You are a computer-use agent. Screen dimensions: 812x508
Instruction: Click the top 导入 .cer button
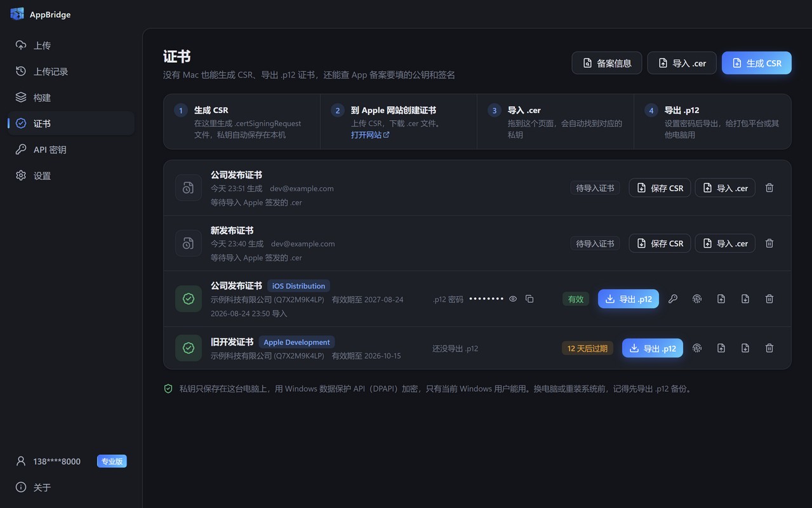pyautogui.click(x=682, y=63)
